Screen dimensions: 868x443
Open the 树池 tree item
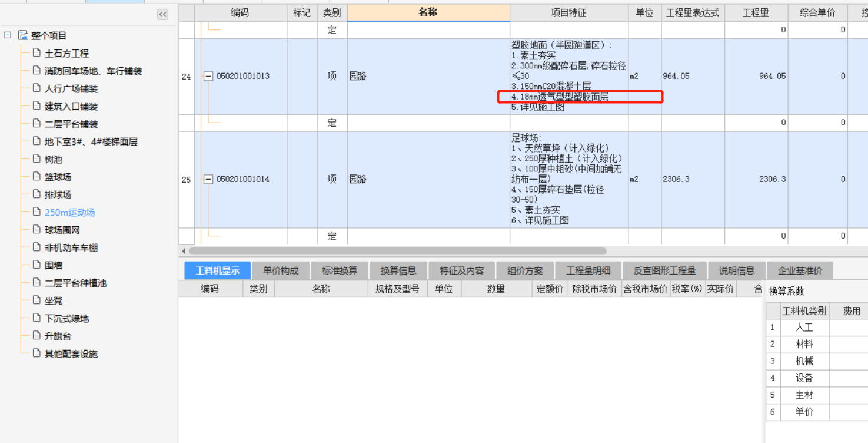[x=54, y=159]
